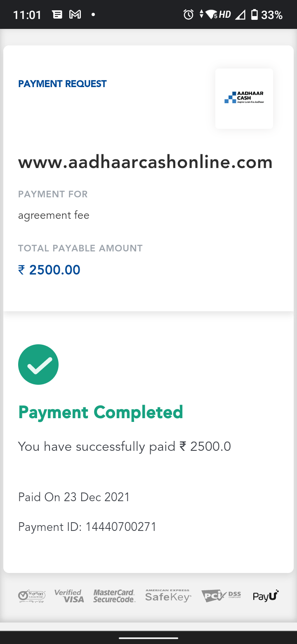Tap the MasterCard SecureCode badge

[114, 596]
